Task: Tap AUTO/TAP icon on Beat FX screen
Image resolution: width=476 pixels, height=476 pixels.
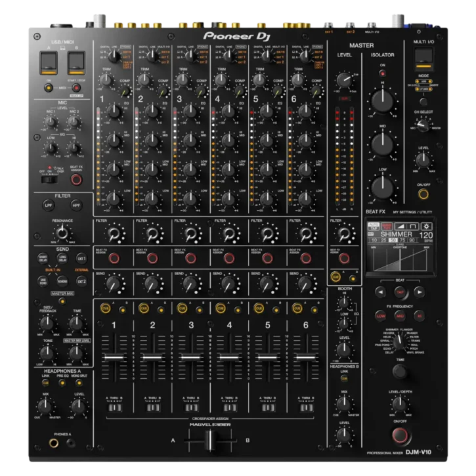Action: [374, 227]
